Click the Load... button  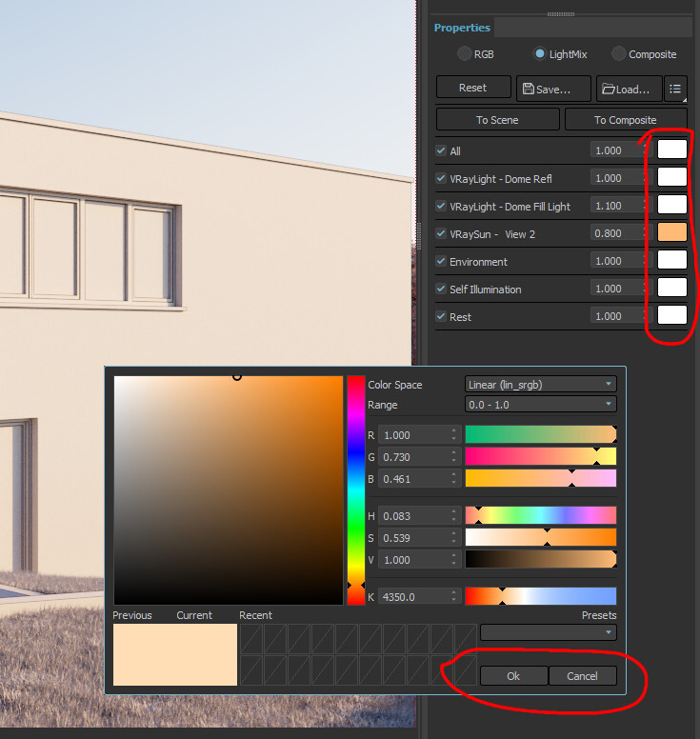coord(630,89)
